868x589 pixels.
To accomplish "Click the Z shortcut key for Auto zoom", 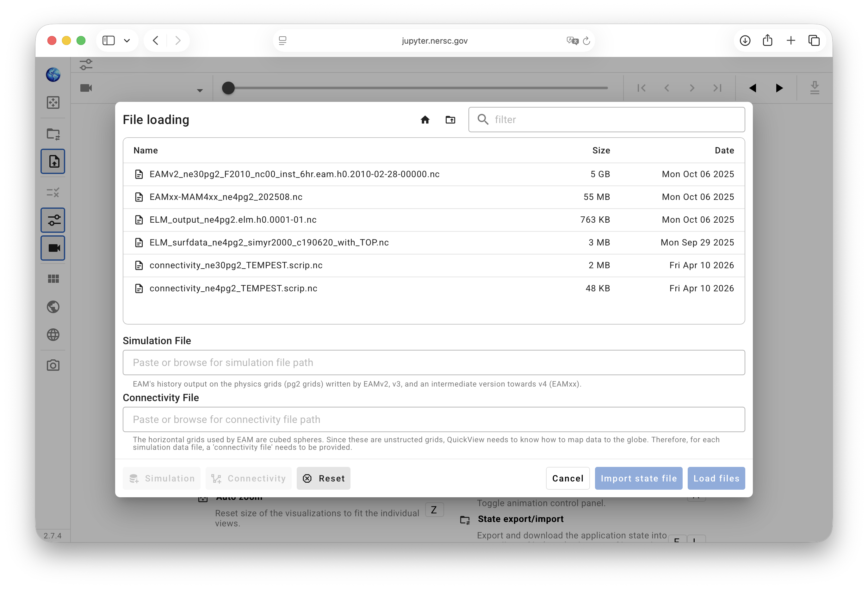I will 434,510.
